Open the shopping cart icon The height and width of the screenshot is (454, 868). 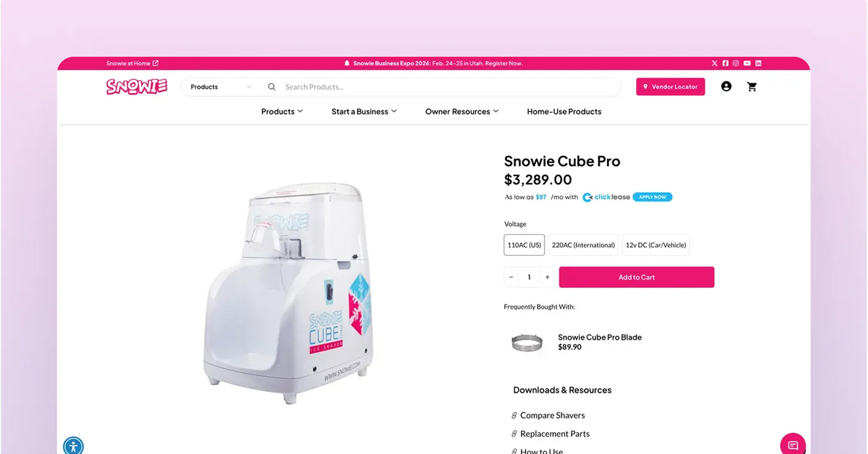point(752,86)
